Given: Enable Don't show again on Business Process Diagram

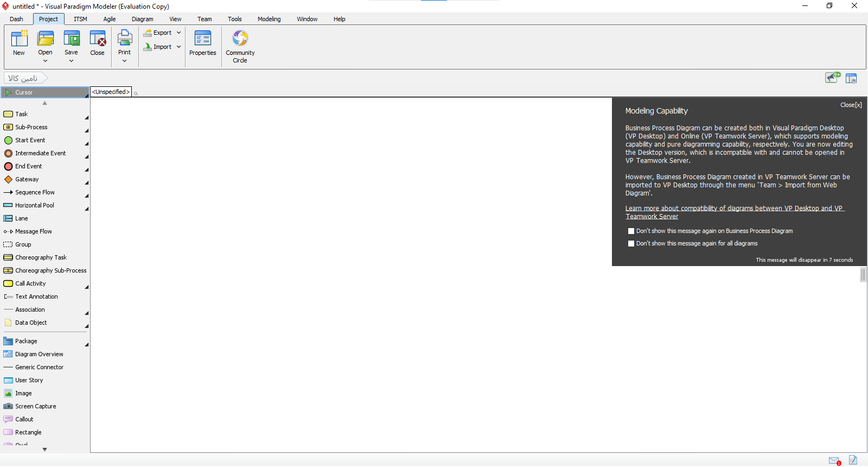Looking at the screenshot, I should (x=631, y=231).
